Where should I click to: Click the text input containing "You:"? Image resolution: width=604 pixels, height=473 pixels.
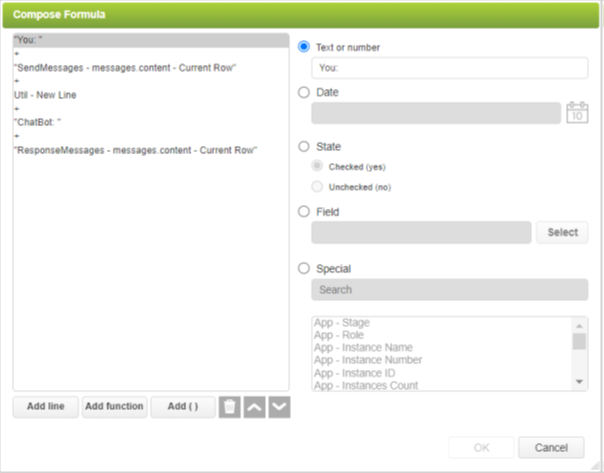[x=450, y=68]
